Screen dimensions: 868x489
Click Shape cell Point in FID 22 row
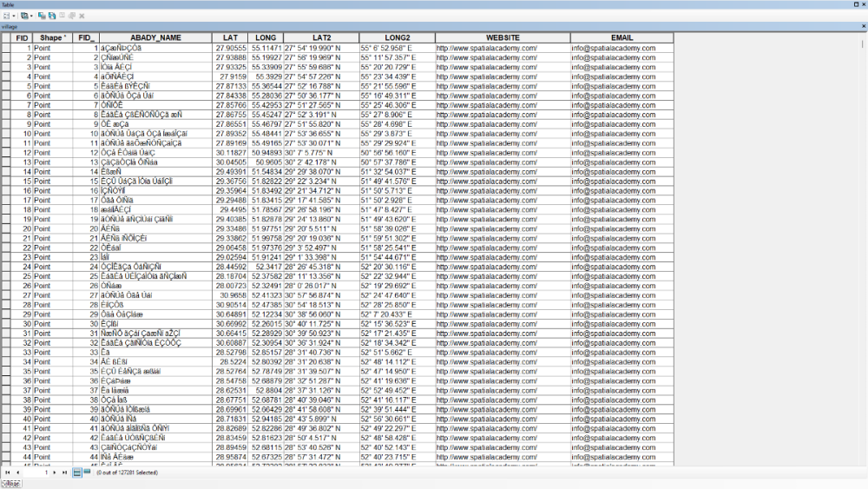click(52, 248)
